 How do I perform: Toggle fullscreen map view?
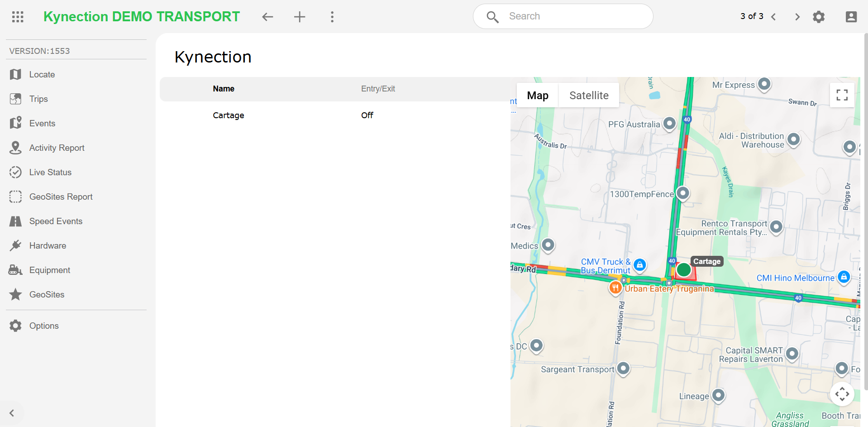(x=842, y=95)
